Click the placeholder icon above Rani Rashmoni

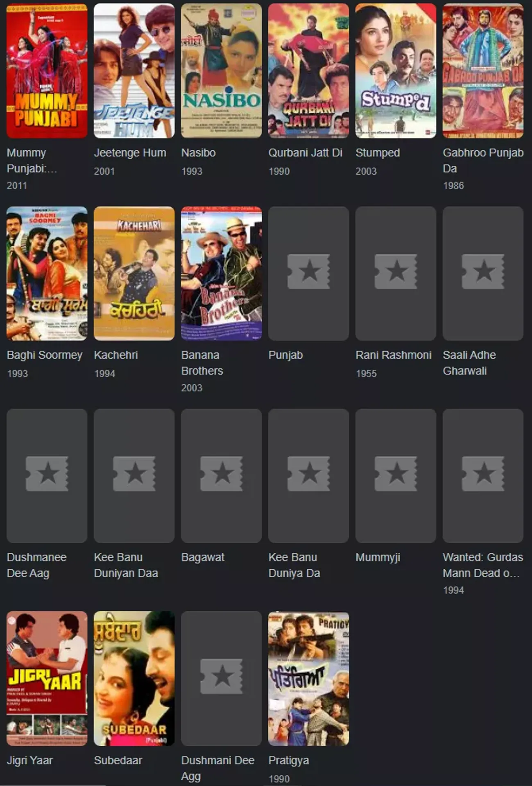point(396,271)
